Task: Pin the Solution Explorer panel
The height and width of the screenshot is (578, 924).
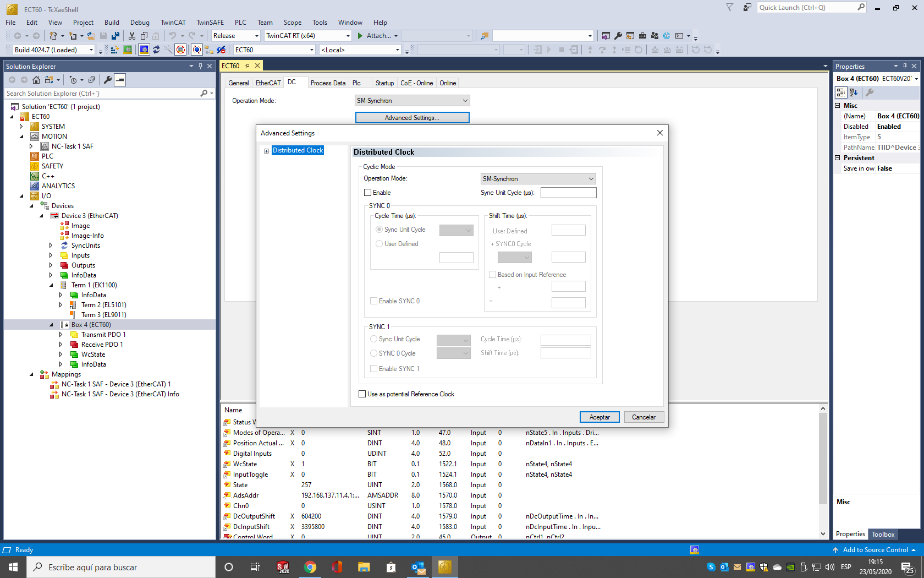Action: point(200,66)
